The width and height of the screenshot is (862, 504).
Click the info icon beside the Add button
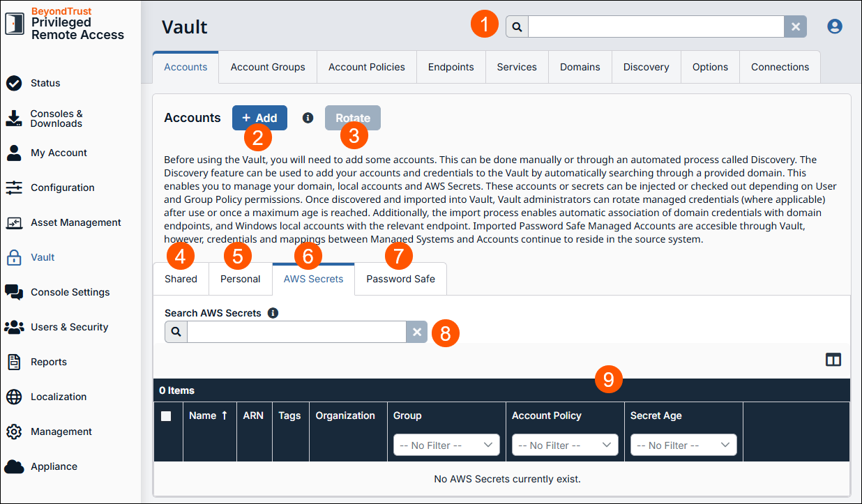308,118
